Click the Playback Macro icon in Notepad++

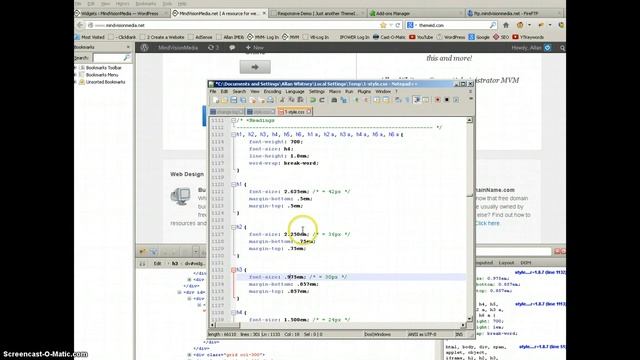[x=456, y=100]
